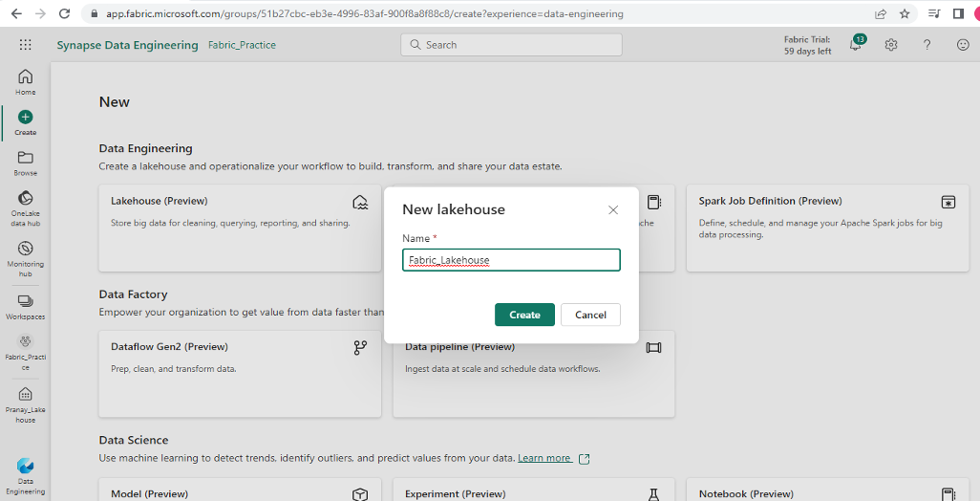Viewport: 980px width, 501px height.
Task: Click the Search box in header
Action: [511, 45]
